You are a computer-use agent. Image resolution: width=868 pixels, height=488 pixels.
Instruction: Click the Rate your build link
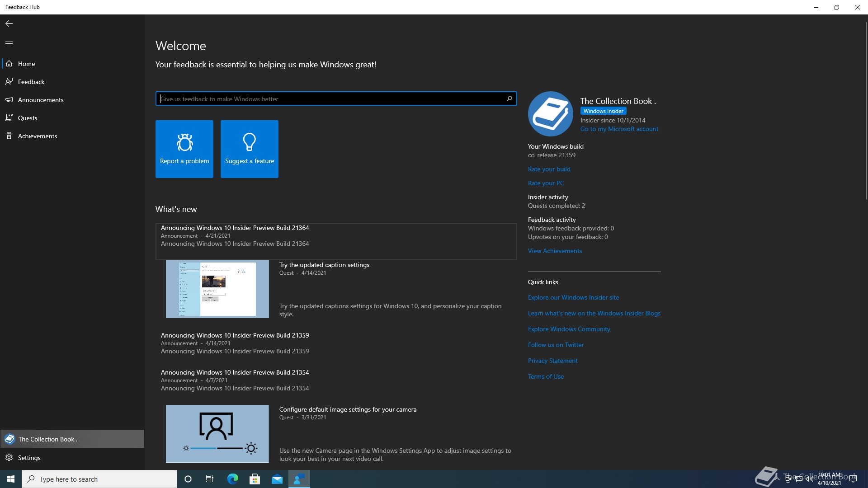549,169
